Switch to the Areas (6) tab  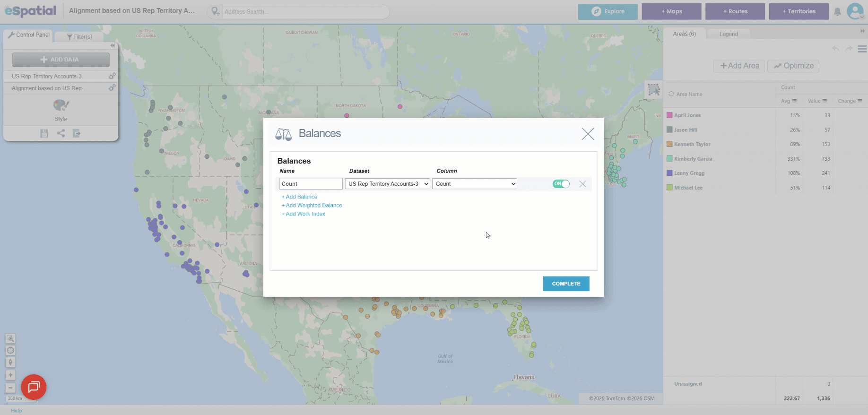[x=685, y=34]
